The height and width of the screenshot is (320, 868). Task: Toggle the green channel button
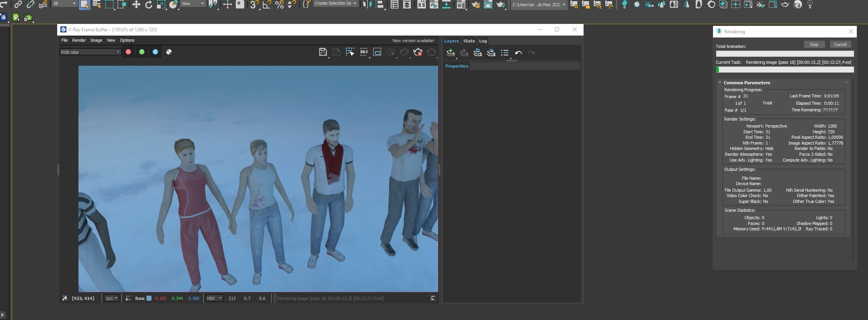coord(142,52)
